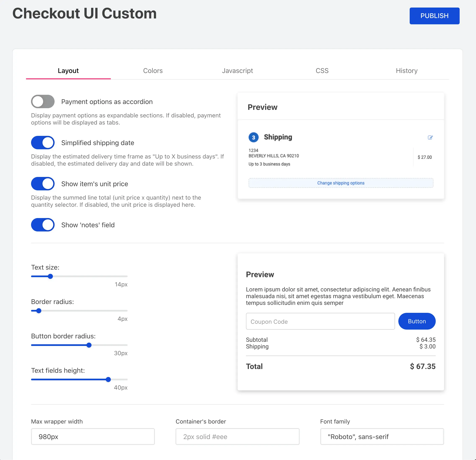Switch to the Javascript tab
This screenshot has height=460, width=476.
237,71
